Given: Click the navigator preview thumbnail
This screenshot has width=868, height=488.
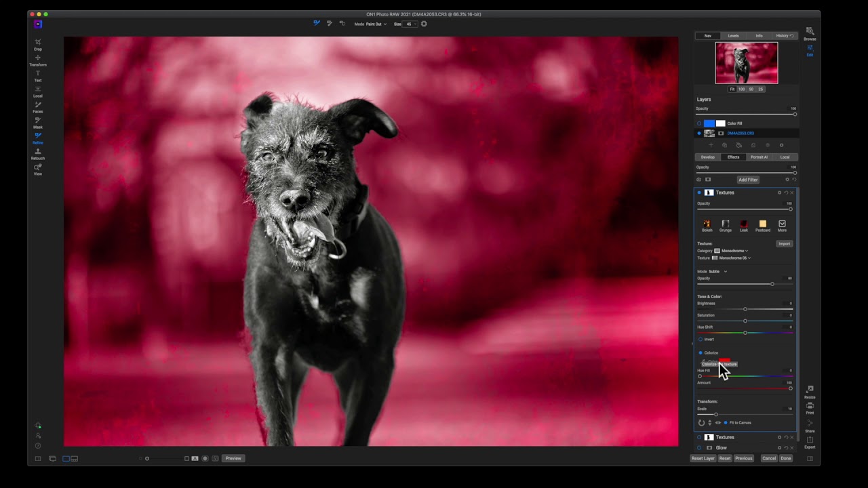Looking at the screenshot, I should coord(747,63).
